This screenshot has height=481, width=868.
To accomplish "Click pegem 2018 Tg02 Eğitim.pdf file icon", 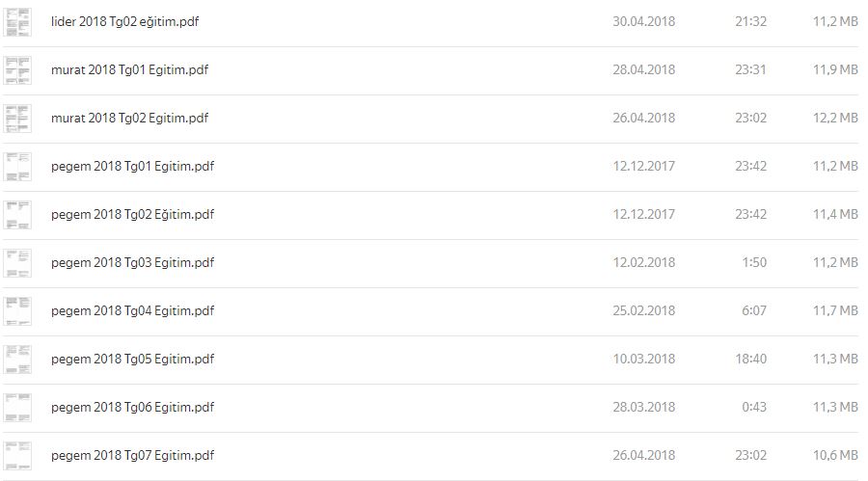I will [x=17, y=215].
